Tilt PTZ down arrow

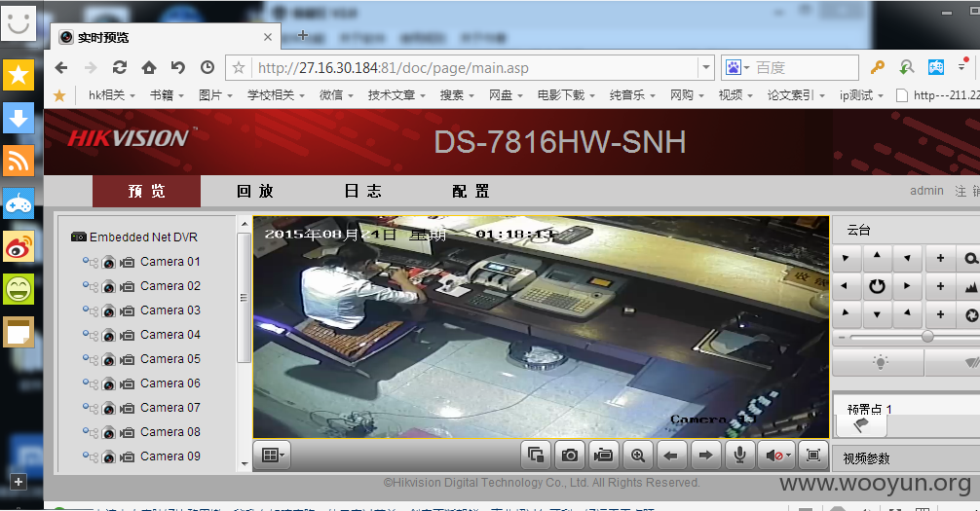(877, 314)
